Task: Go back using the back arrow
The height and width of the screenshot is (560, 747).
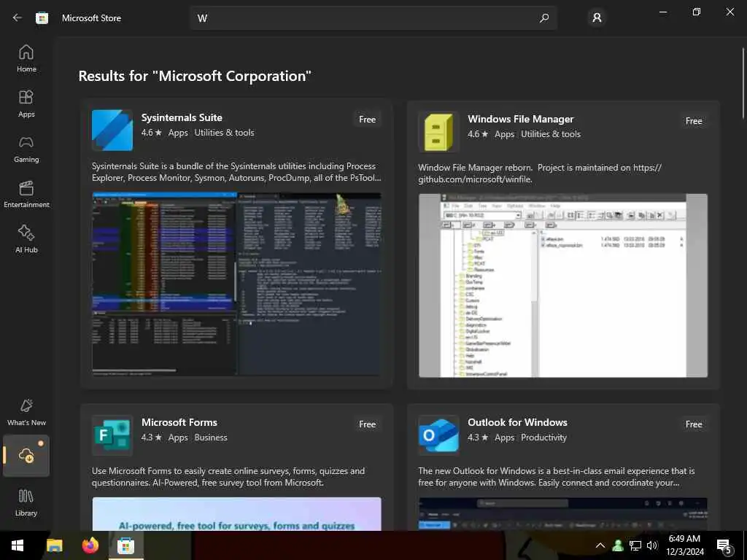Action: tap(18, 18)
